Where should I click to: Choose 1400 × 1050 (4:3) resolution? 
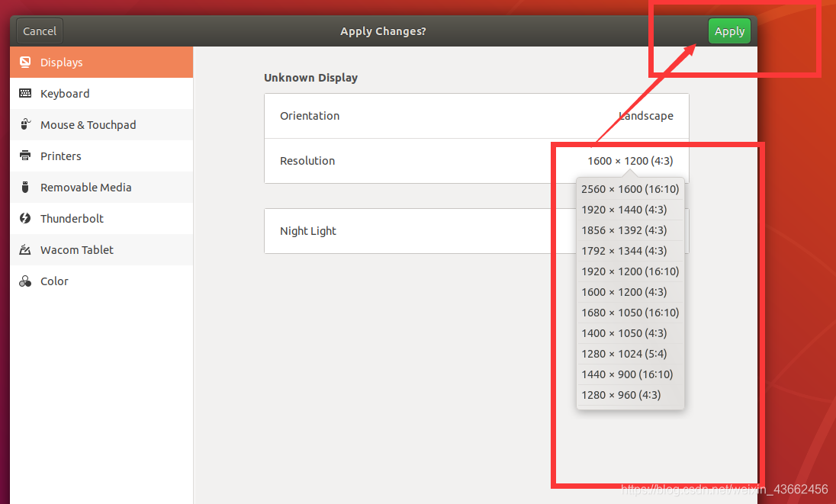point(630,333)
